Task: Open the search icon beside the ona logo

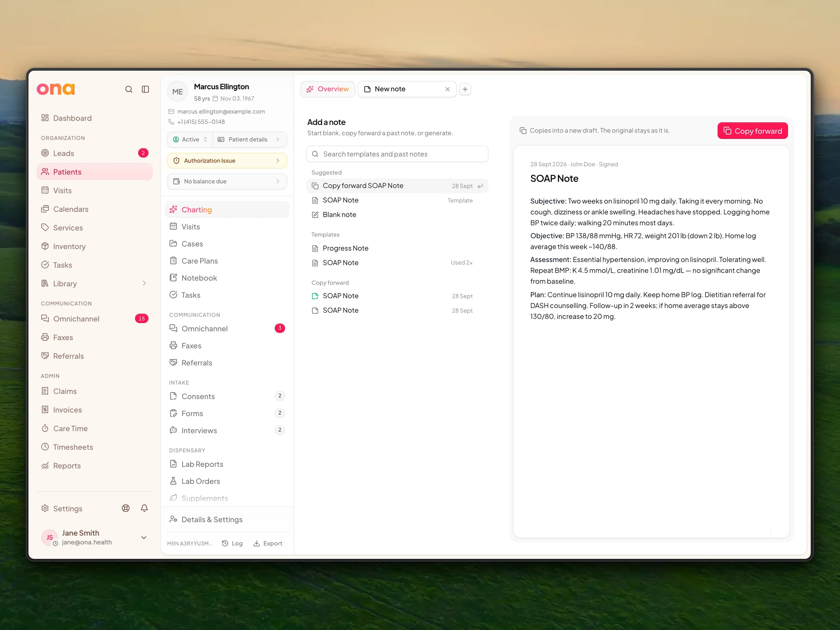Action: [129, 89]
